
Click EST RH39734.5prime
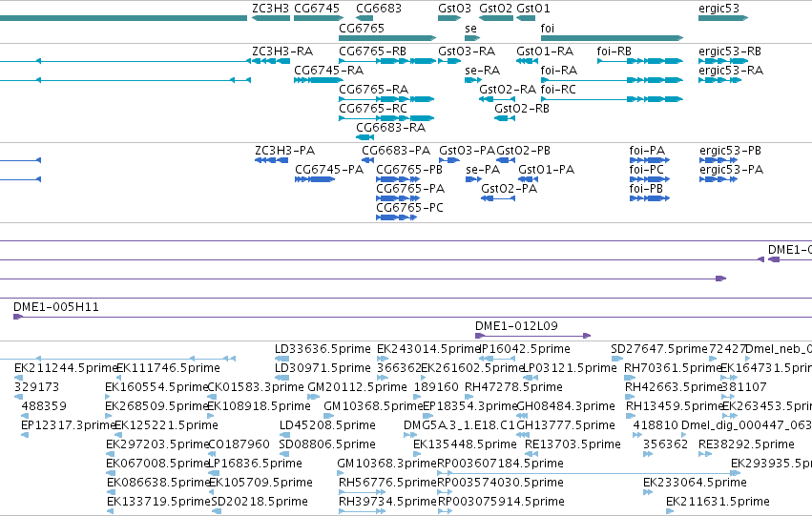388,502
